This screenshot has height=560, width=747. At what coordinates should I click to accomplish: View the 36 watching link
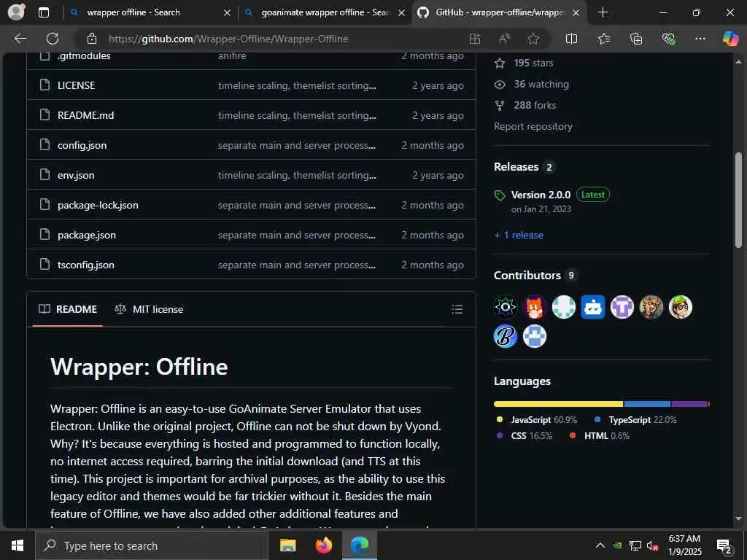(532, 85)
